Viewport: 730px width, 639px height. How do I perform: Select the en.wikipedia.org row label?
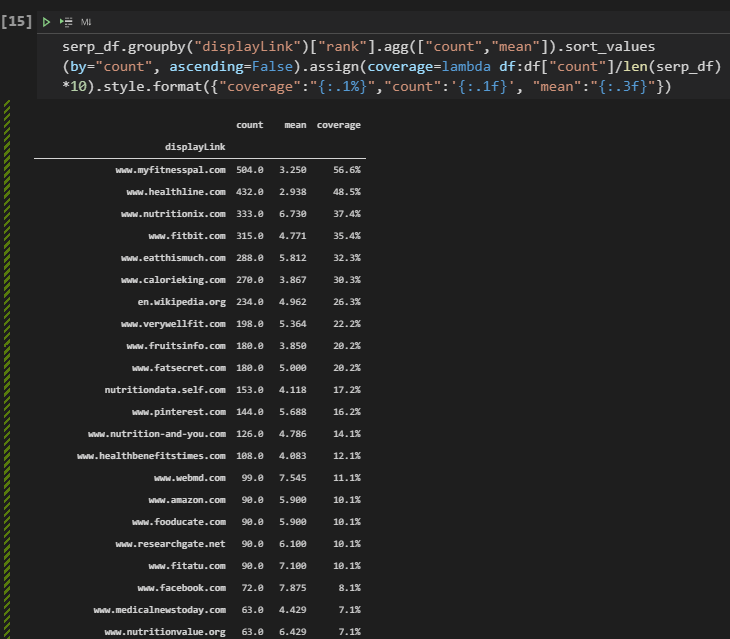point(182,302)
